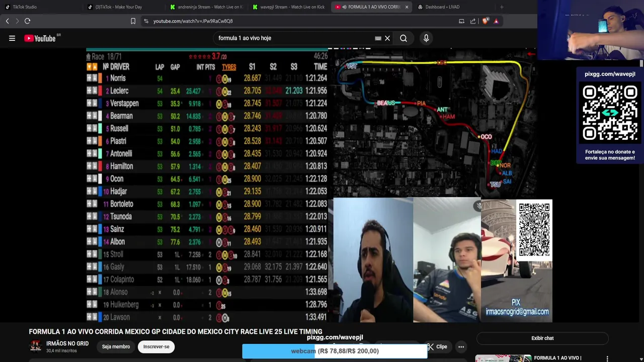The height and width of the screenshot is (362, 644).
Task: Click the Hamilton row in timing table
Action: tap(207, 166)
